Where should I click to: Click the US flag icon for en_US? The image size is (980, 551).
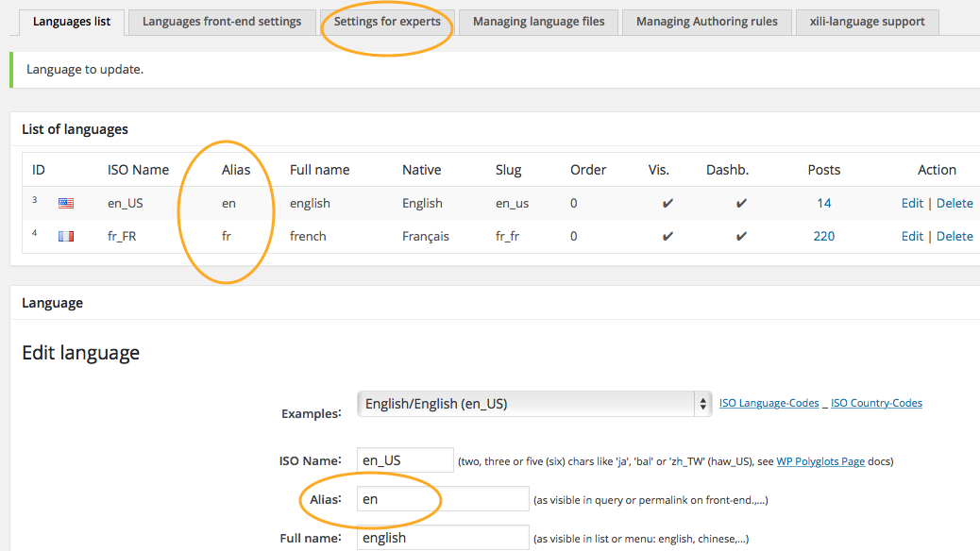65,202
